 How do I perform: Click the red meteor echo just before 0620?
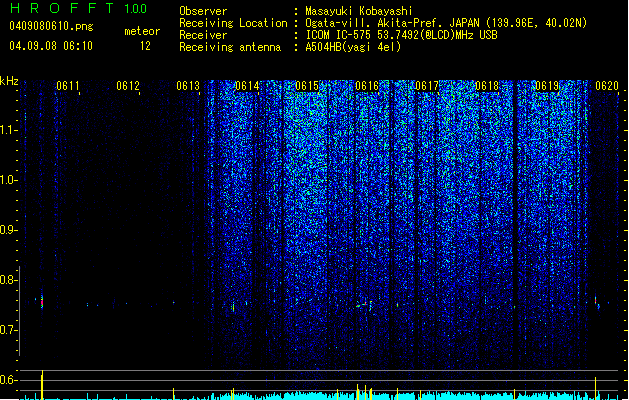(596, 300)
